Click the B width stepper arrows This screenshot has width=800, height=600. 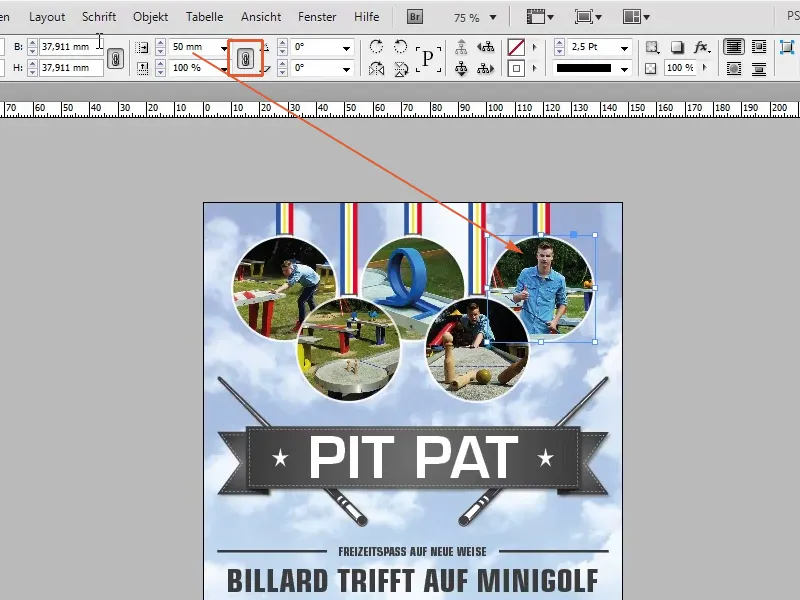(x=33, y=47)
